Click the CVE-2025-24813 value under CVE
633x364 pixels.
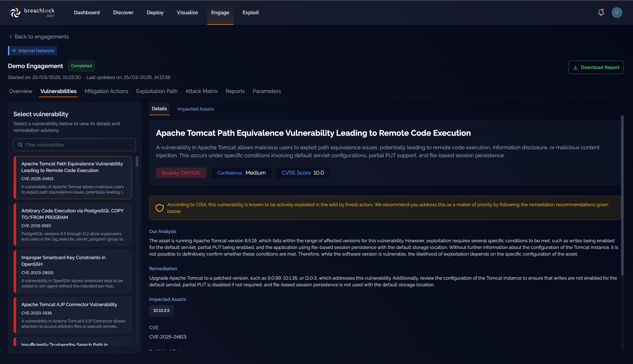[x=168, y=337]
